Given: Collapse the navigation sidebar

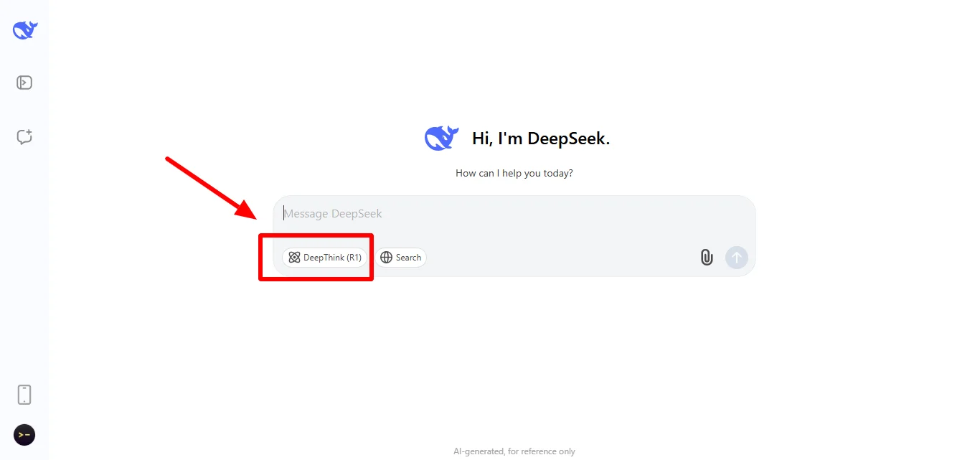Looking at the screenshot, I should click(24, 82).
